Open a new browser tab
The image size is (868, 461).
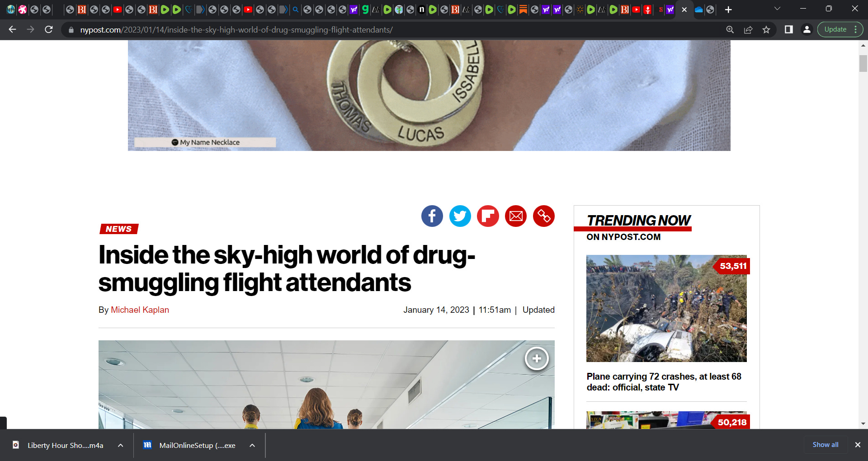coord(728,9)
